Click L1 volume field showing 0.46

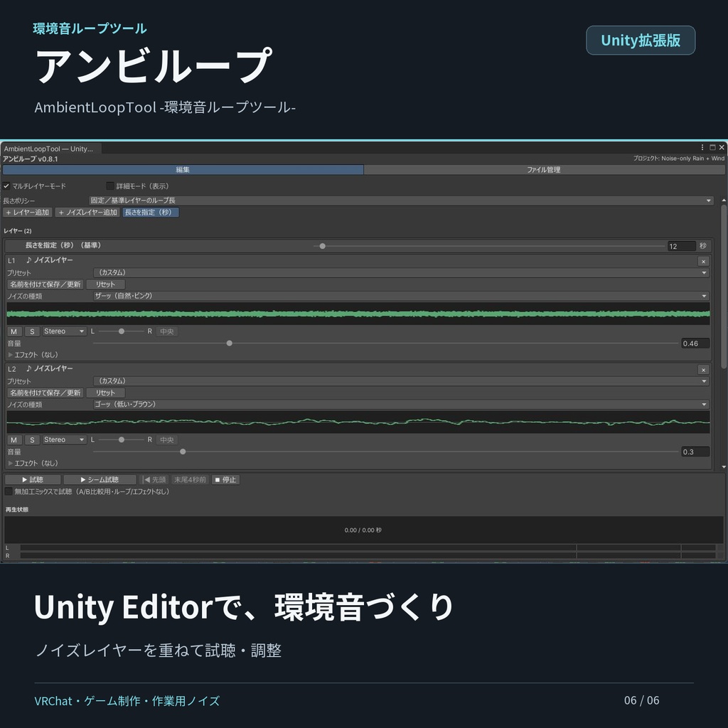pos(695,343)
